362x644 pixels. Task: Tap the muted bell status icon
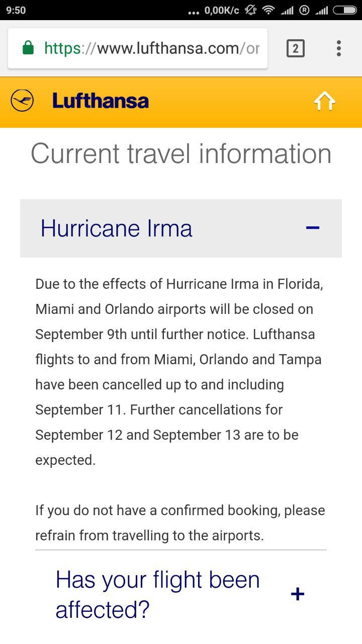pyautogui.click(x=250, y=10)
